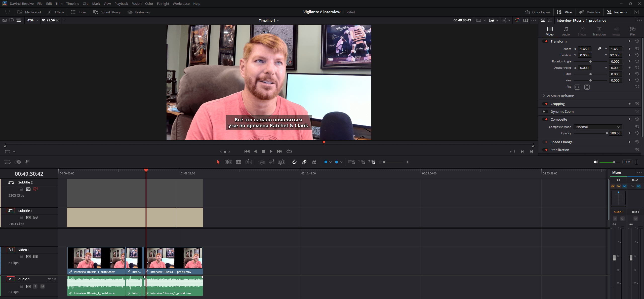Open Metadata panel button

589,12
